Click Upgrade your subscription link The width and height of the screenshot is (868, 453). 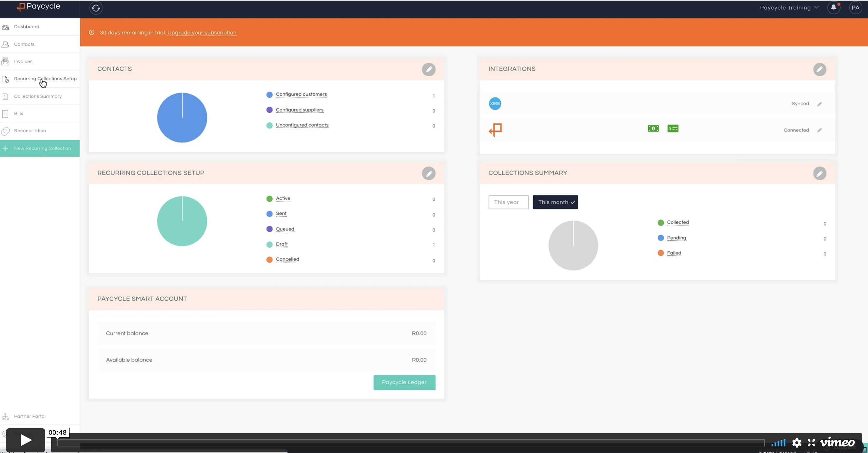[x=202, y=33]
